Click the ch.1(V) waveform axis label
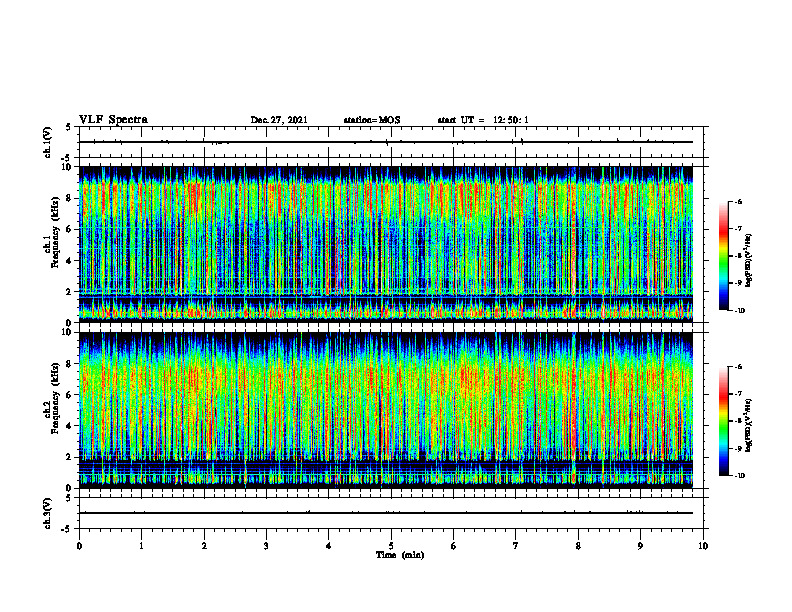 click(47, 142)
